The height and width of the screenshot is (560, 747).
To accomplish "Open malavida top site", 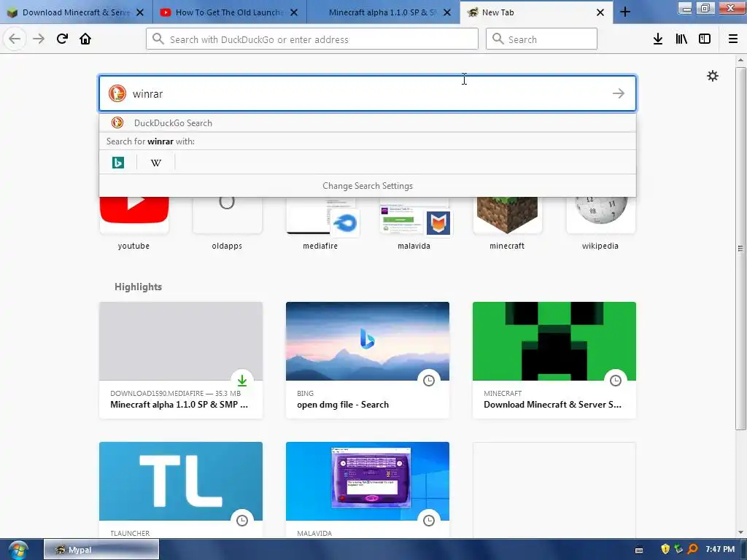I will [x=414, y=223].
